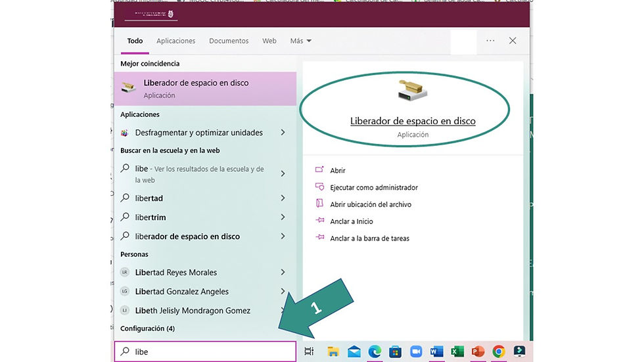This screenshot has width=644, height=362.
Task: Open Google Chrome from the taskbar
Action: pyautogui.click(x=499, y=351)
